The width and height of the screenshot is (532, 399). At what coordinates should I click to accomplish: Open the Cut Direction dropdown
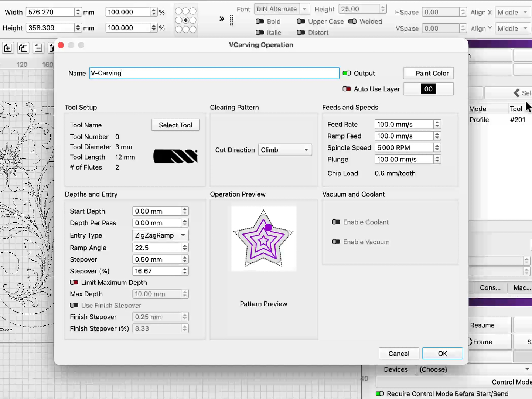[x=285, y=150]
